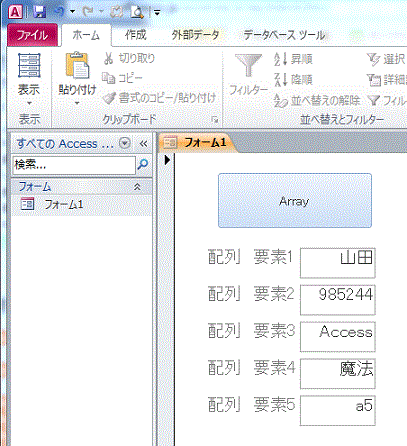Select フォーム1 in navigation pane
407x446 pixels.
click(82, 204)
